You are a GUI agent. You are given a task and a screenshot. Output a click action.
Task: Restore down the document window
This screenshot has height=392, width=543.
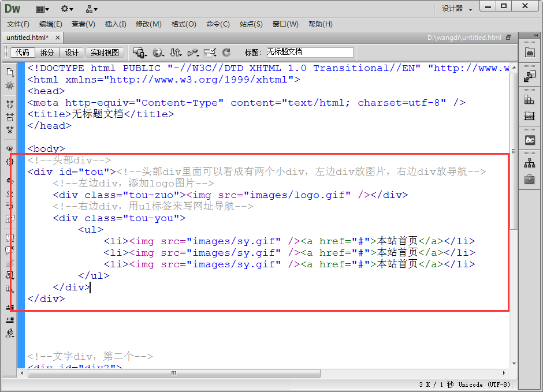[508, 38]
